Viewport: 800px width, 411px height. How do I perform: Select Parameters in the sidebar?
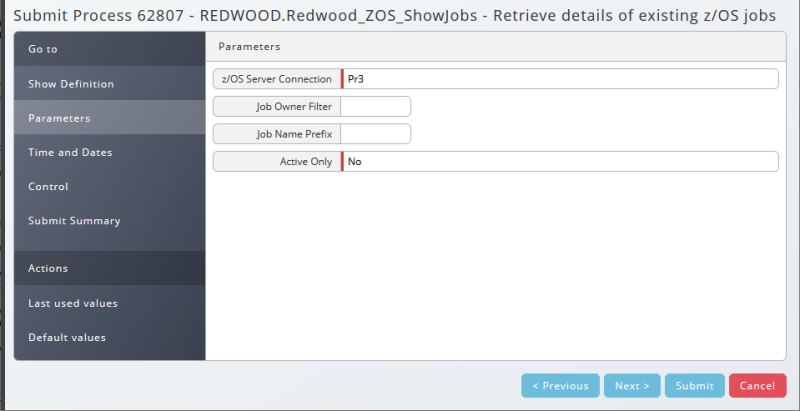(110, 118)
